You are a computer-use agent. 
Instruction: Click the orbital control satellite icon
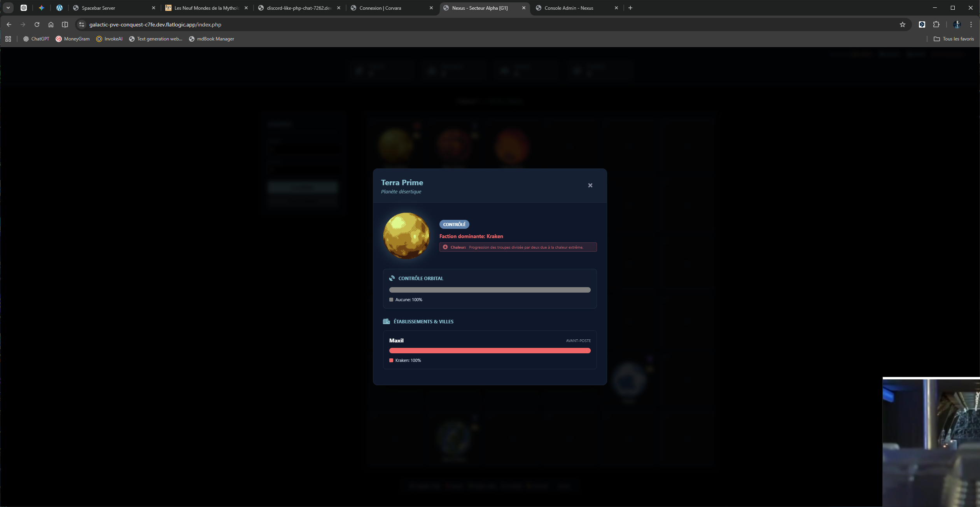pyautogui.click(x=392, y=278)
